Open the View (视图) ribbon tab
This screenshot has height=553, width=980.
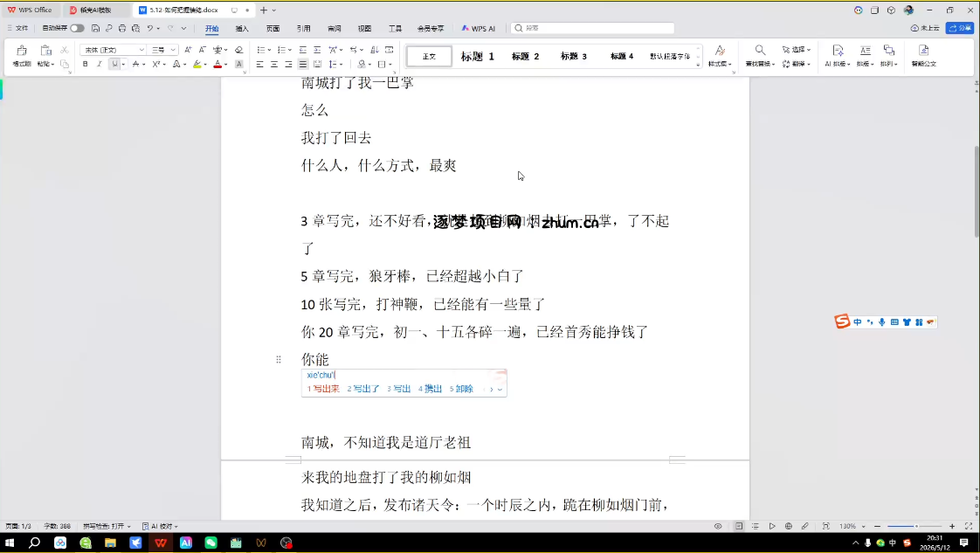coord(364,28)
